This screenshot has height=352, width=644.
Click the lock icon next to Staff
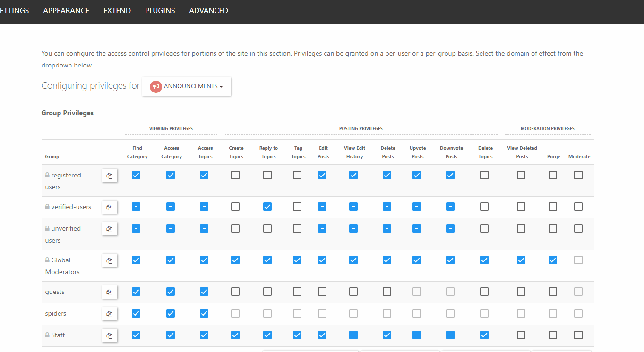[x=47, y=335]
